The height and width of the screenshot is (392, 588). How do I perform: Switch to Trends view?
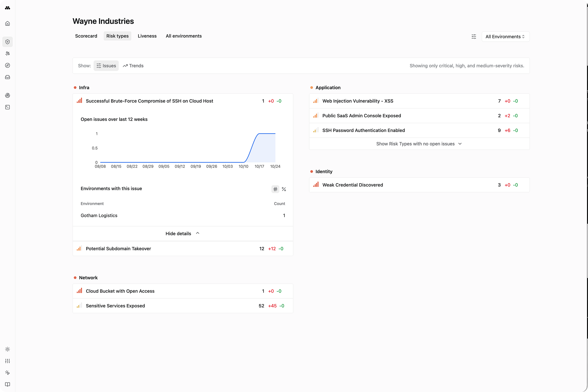point(133,66)
